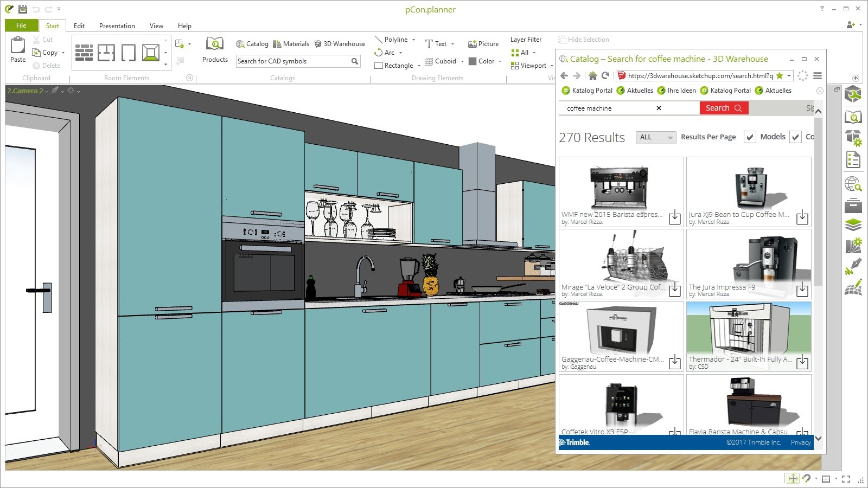The image size is (868, 488).
Task: Open the Ihre Ideen bookmark
Action: (676, 91)
